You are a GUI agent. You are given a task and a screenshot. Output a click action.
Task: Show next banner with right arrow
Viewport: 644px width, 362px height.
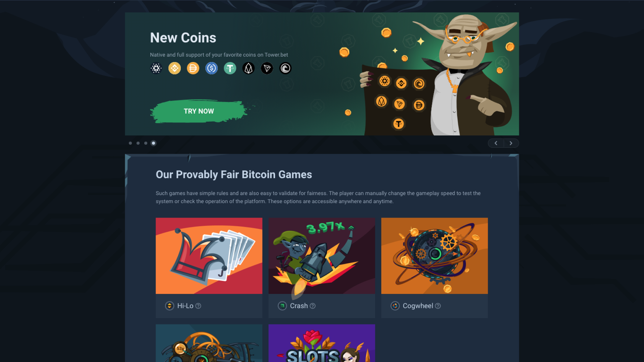(x=511, y=143)
